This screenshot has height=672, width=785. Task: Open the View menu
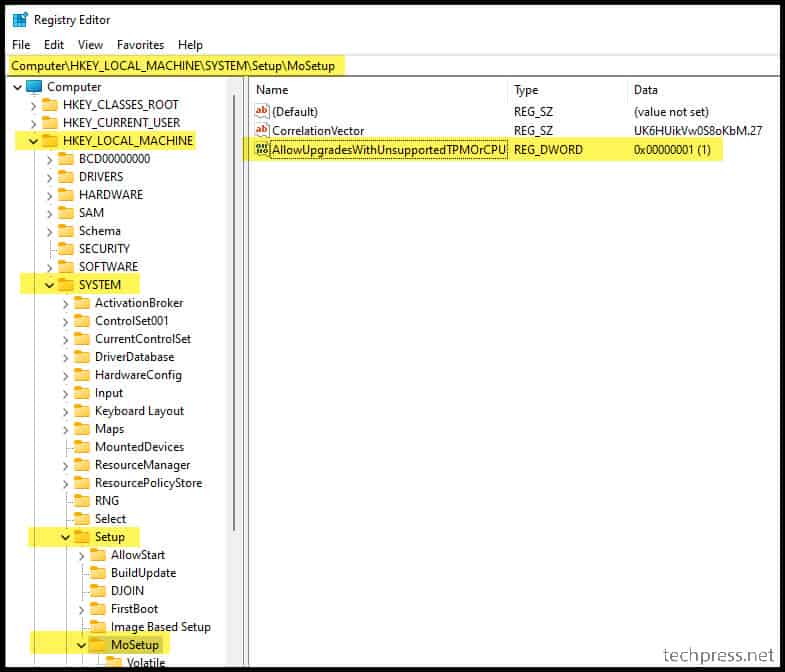tap(90, 45)
